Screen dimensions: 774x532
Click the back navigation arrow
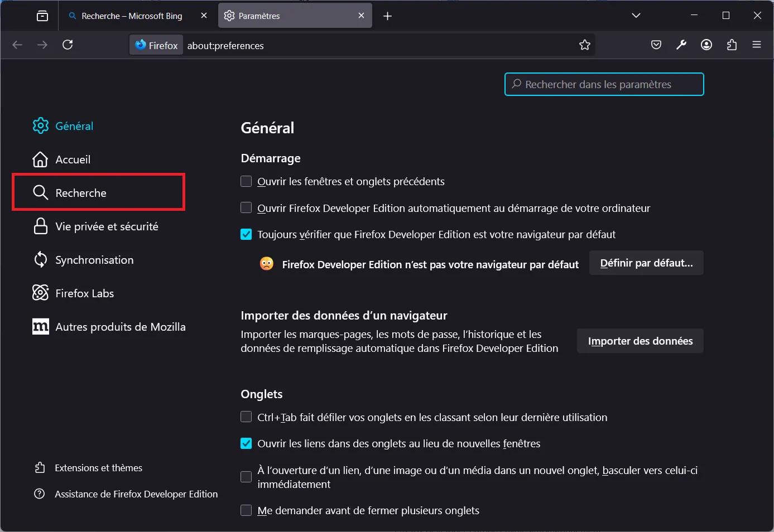[17, 45]
